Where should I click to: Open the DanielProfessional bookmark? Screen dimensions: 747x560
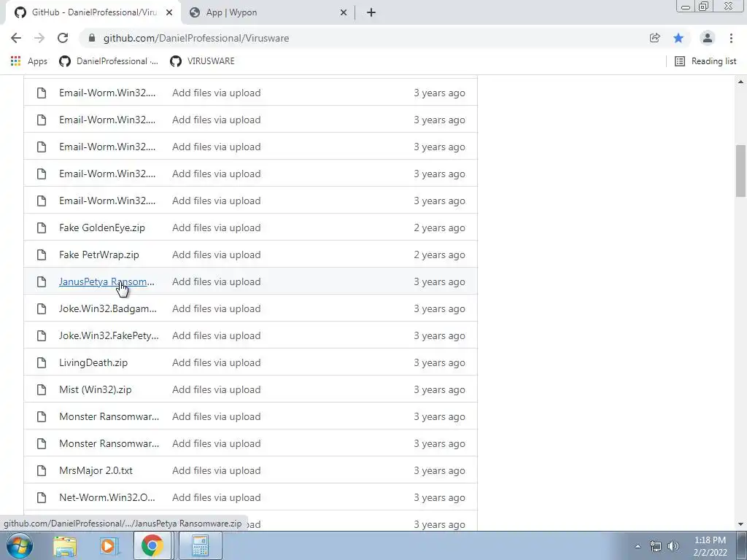109,61
